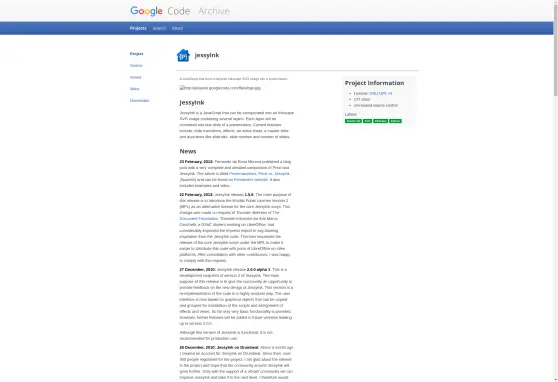The height and width of the screenshot is (382, 558).
Task: Click the SVG label tag
Action: 367,121
